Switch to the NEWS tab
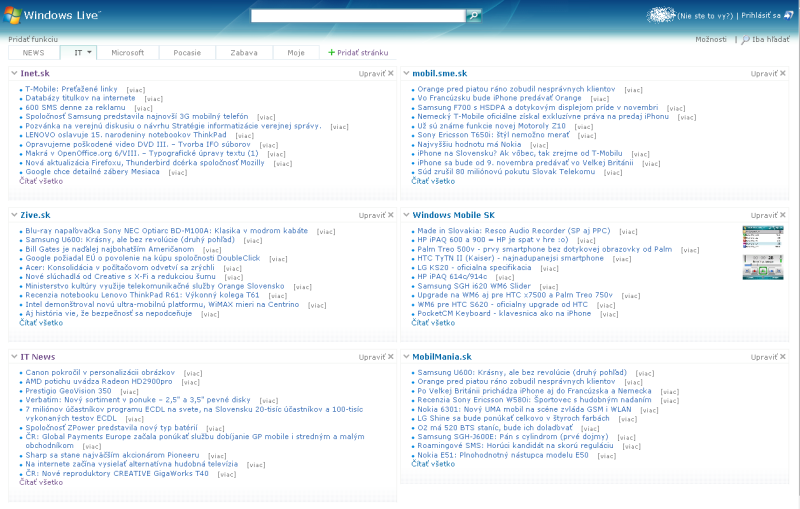 (x=34, y=53)
